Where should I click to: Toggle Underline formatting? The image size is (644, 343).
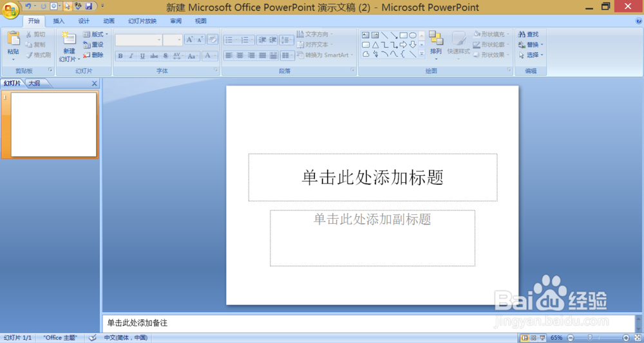(142, 56)
